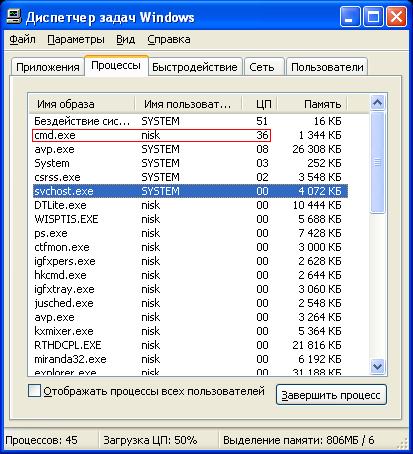Go to the Пользователи tab

[x=327, y=67]
